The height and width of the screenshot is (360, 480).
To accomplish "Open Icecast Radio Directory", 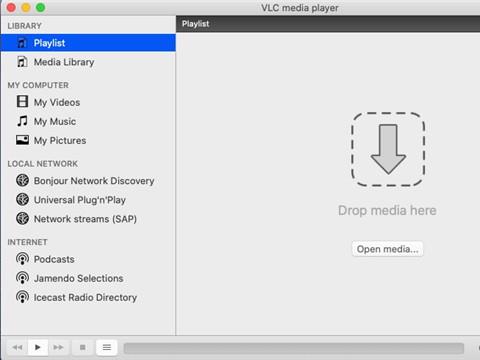I will [x=88, y=297].
